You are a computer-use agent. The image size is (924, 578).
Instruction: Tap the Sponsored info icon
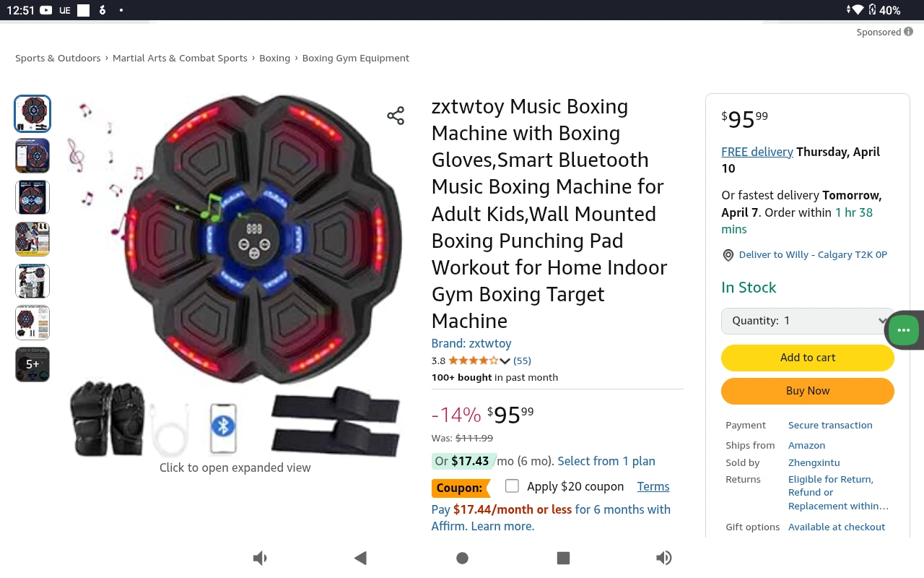908,32
